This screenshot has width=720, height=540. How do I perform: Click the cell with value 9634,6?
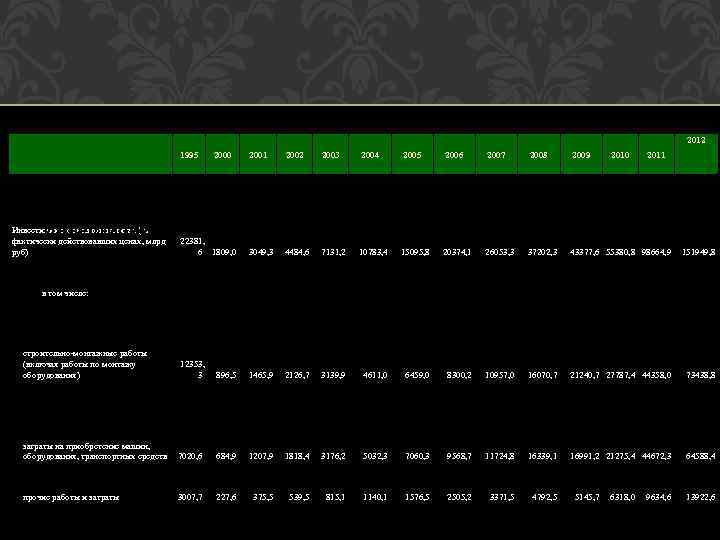pos(658,497)
